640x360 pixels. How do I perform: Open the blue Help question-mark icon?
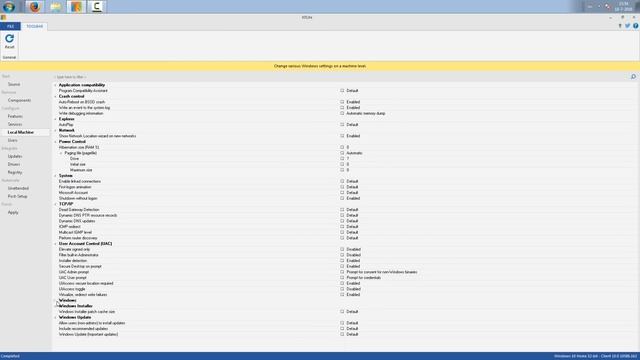pyautogui.click(x=636, y=26)
